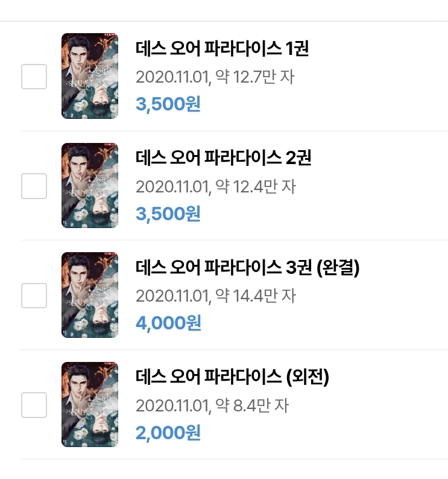448x479 pixels.
Task: Toggle the checkbox for the 외전 volume
Action: point(34,405)
